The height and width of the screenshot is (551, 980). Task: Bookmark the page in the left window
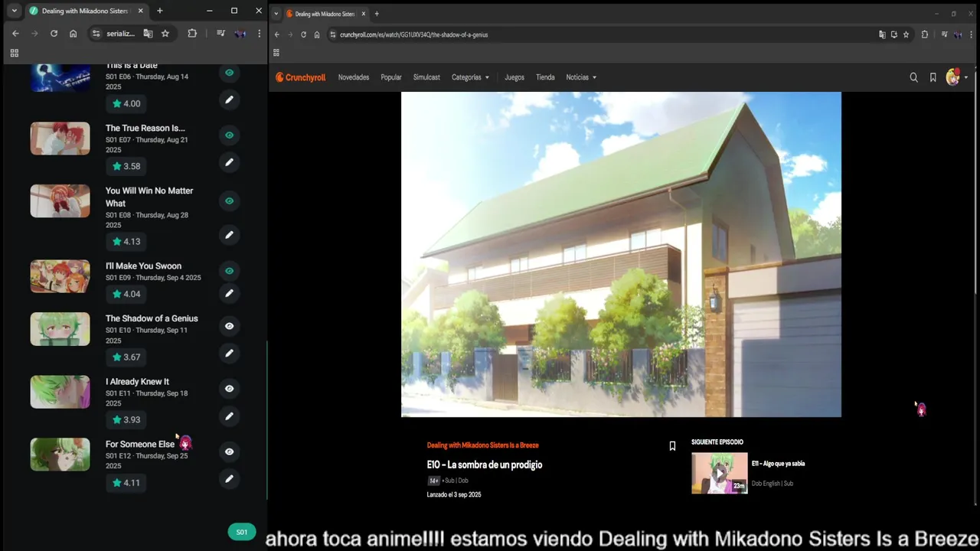tap(165, 34)
